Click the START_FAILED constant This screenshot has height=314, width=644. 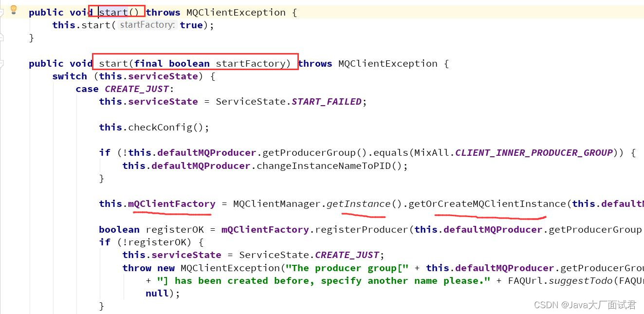click(x=327, y=101)
